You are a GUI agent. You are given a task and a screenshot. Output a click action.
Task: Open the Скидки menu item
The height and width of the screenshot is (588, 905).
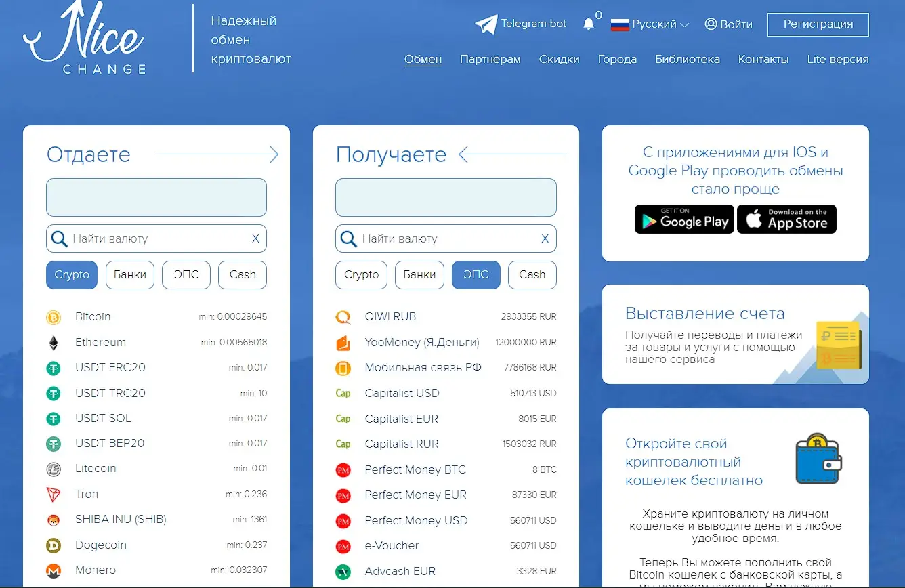(x=559, y=60)
